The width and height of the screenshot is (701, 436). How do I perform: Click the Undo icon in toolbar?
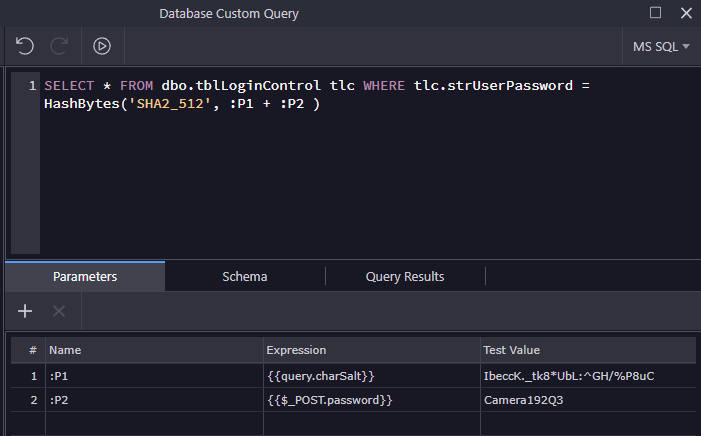[25, 45]
